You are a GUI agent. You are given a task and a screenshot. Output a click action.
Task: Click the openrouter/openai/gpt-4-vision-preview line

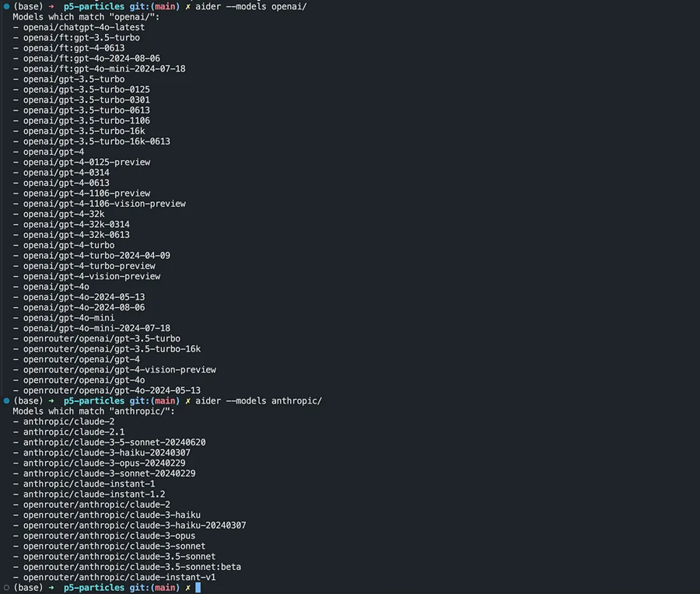click(x=120, y=370)
